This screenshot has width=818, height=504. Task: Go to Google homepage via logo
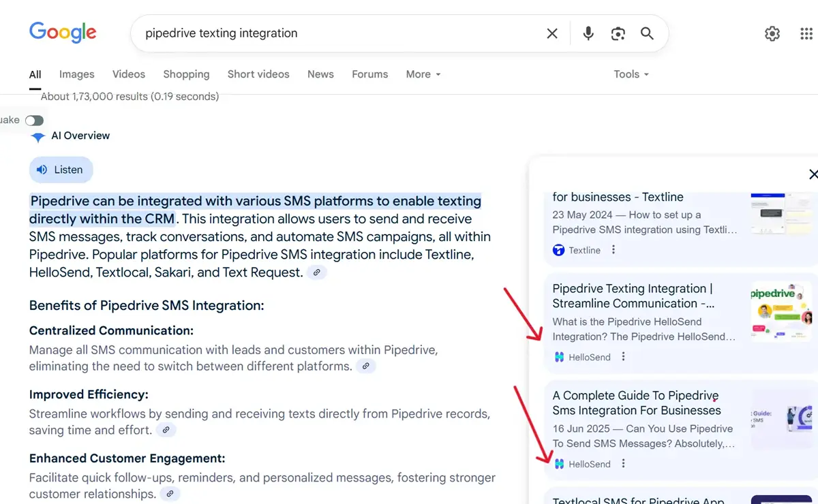pos(63,33)
